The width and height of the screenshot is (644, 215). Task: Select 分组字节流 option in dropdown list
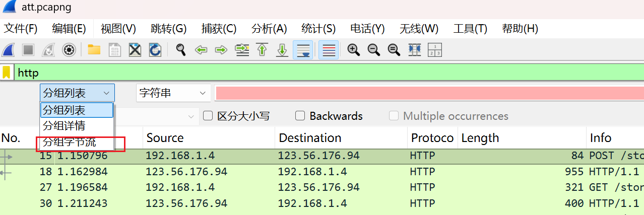pos(77,142)
